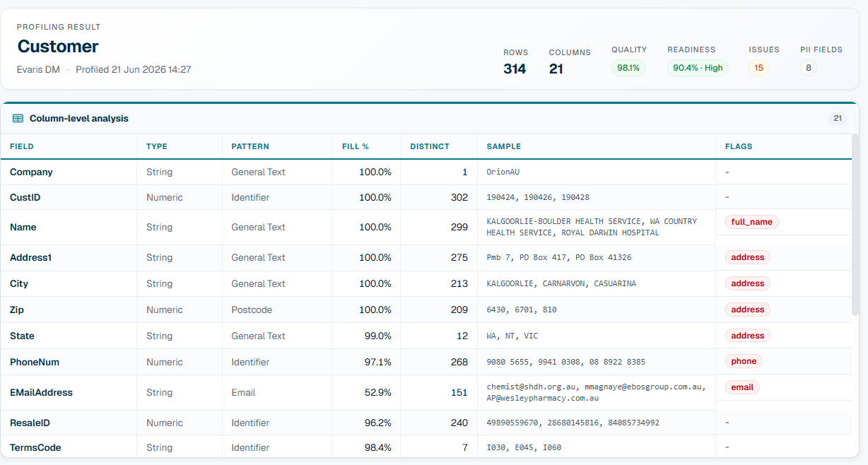Viewport: 868px width, 465px height.
Task: Click the sample 6430, 6701, 810
Action: click(x=522, y=310)
